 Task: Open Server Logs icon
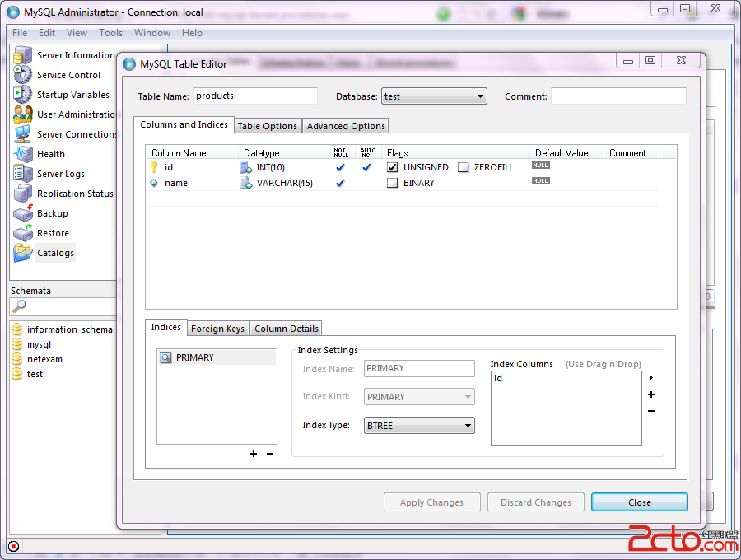pos(22,174)
